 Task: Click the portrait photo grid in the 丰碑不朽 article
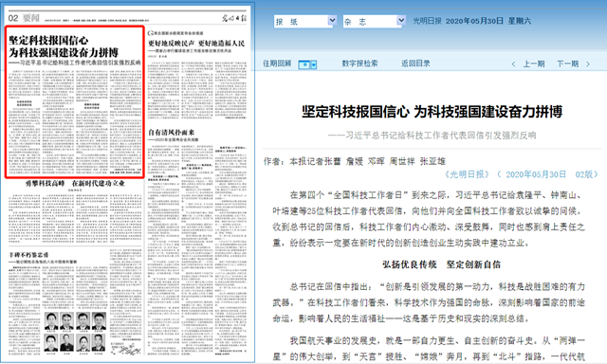pyautogui.click(x=76, y=333)
